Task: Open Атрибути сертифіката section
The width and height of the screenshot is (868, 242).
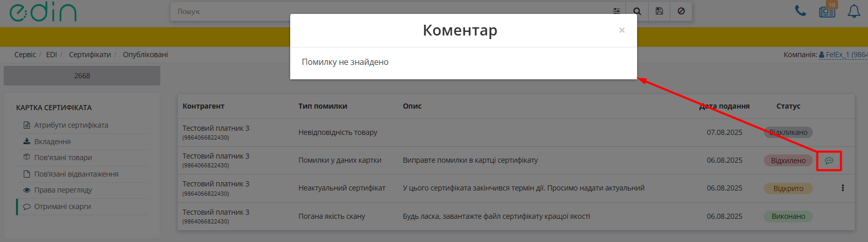Action: pos(71,125)
